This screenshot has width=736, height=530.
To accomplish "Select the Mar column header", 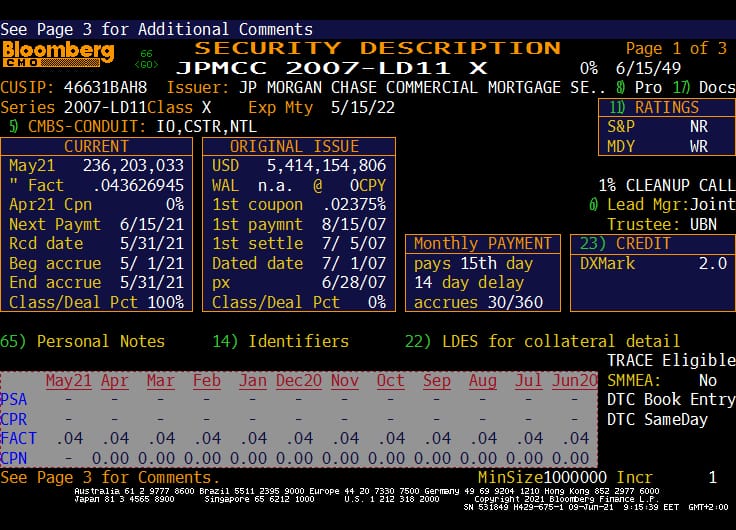I will 161,381.
